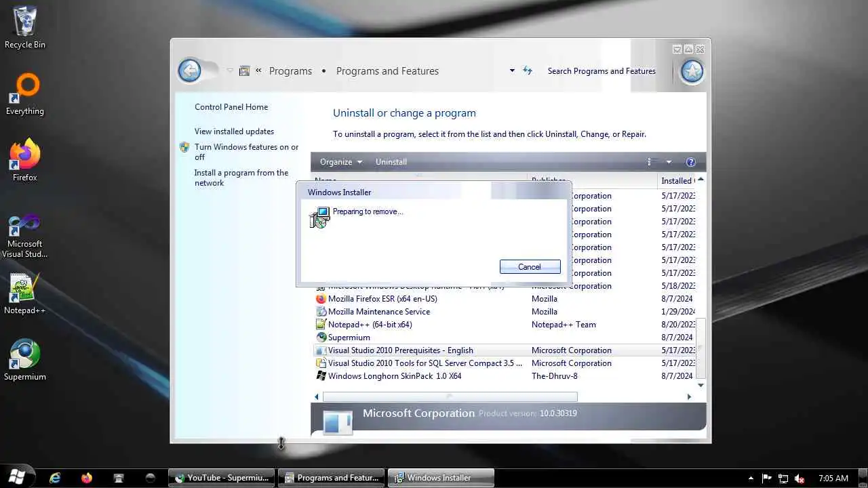Image resolution: width=868 pixels, height=488 pixels.
Task: Click the Programs and Features breadcrumb
Action: tap(387, 71)
